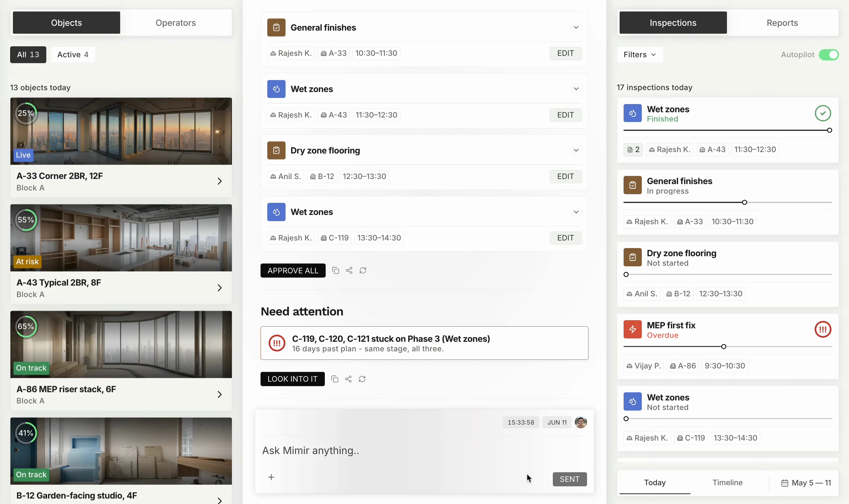Click the General finishes clipboard icon in center list
This screenshot has width=849, height=504.
pos(276,28)
